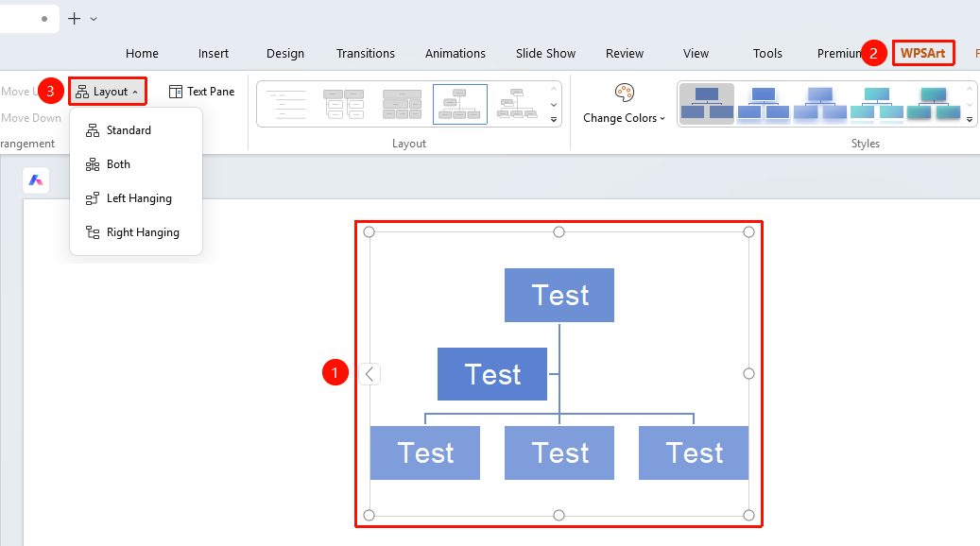Image resolution: width=980 pixels, height=546 pixels.
Task: Open the Animations tab
Action: (x=455, y=54)
